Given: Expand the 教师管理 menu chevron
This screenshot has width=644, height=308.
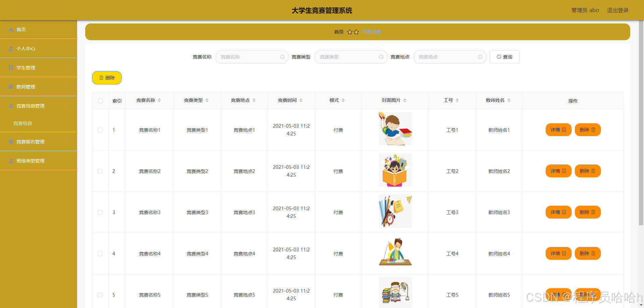Looking at the screenshot, I should (68, 87).
